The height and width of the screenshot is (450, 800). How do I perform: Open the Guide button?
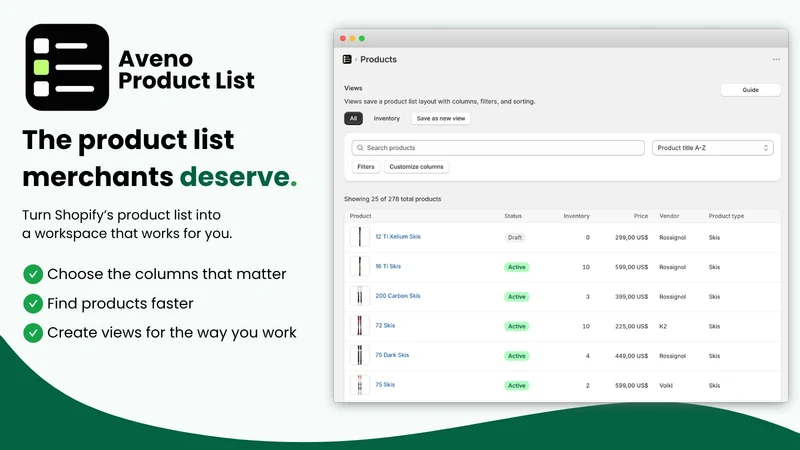750,90
